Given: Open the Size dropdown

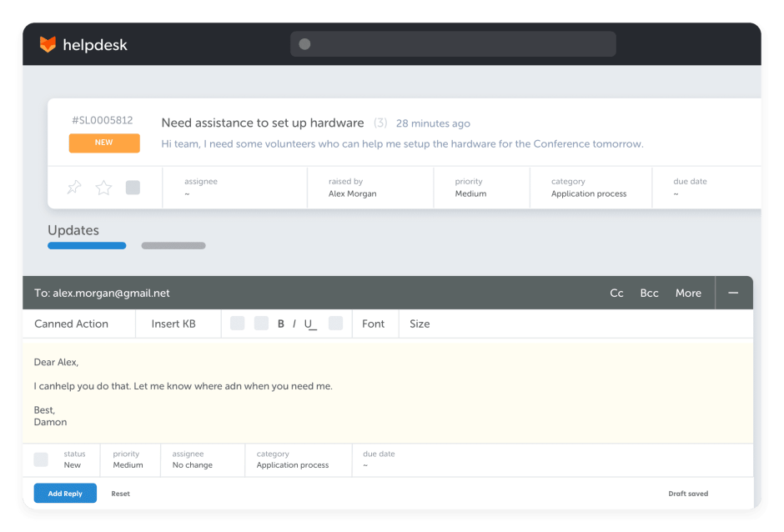Looking at the screenshot, I should (x=420, y=324).
